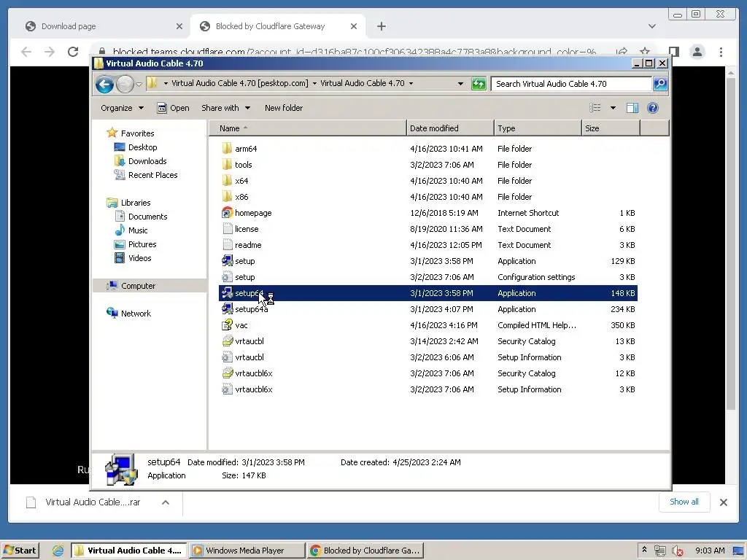Select Recent Places in navigation pane
The height and width of the screenshot is (560, 747).
[152, 175]
